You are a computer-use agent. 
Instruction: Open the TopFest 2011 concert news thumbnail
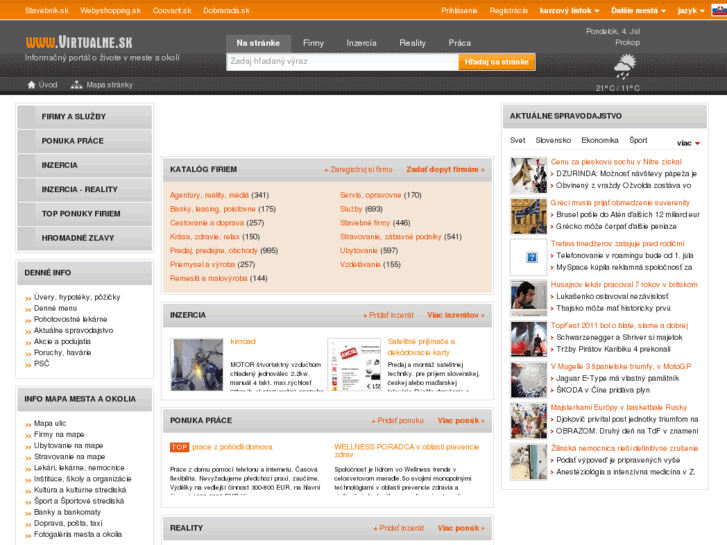coord(529,339)
